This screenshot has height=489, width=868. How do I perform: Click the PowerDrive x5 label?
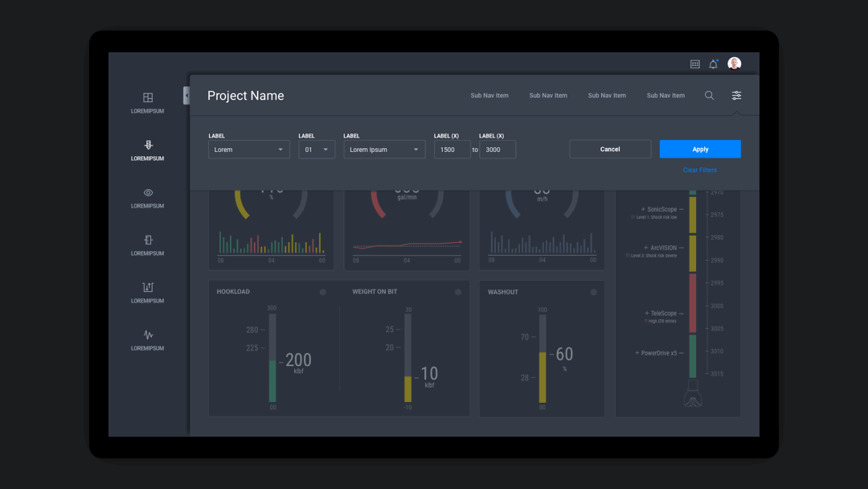point(659,353)
